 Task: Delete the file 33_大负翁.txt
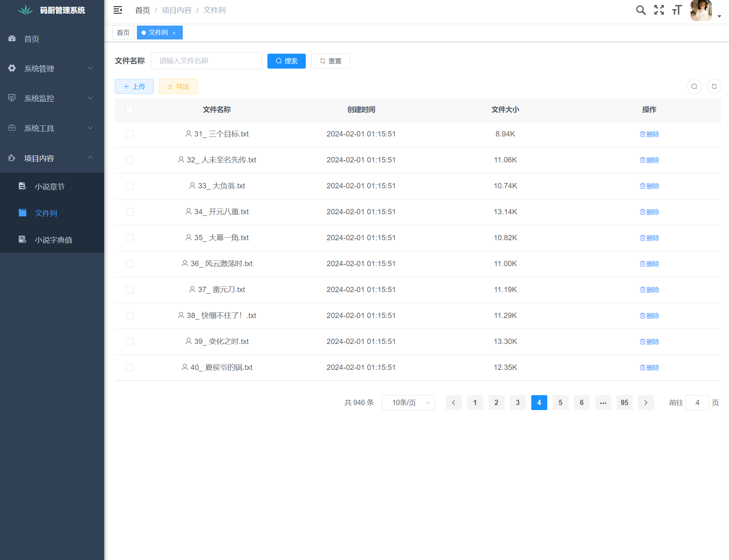click(x=649, y=186)
